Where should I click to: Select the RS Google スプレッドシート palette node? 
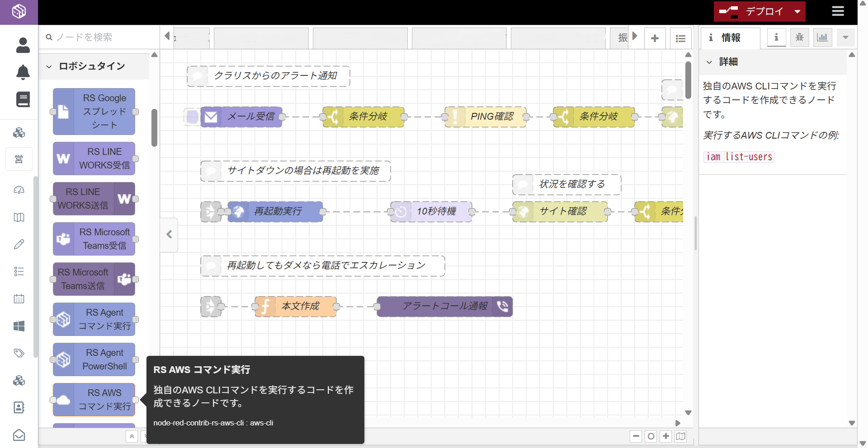(94, 112)
